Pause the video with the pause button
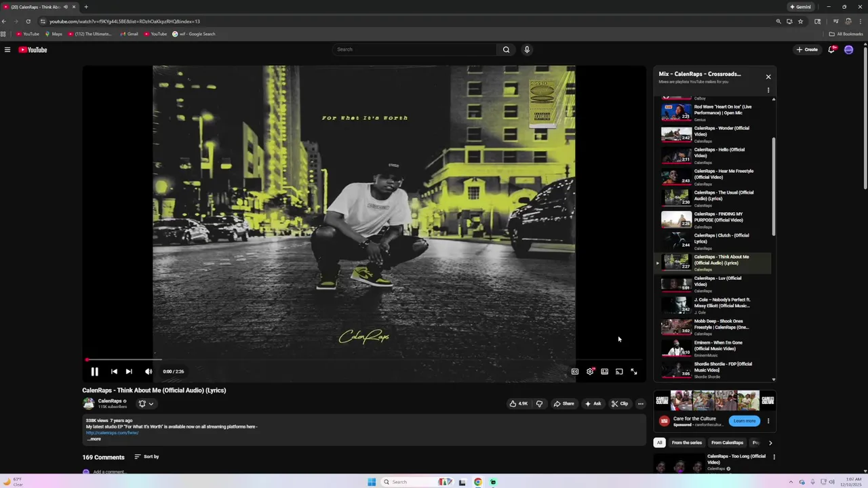The image size is (868, 488). point(94,371)
